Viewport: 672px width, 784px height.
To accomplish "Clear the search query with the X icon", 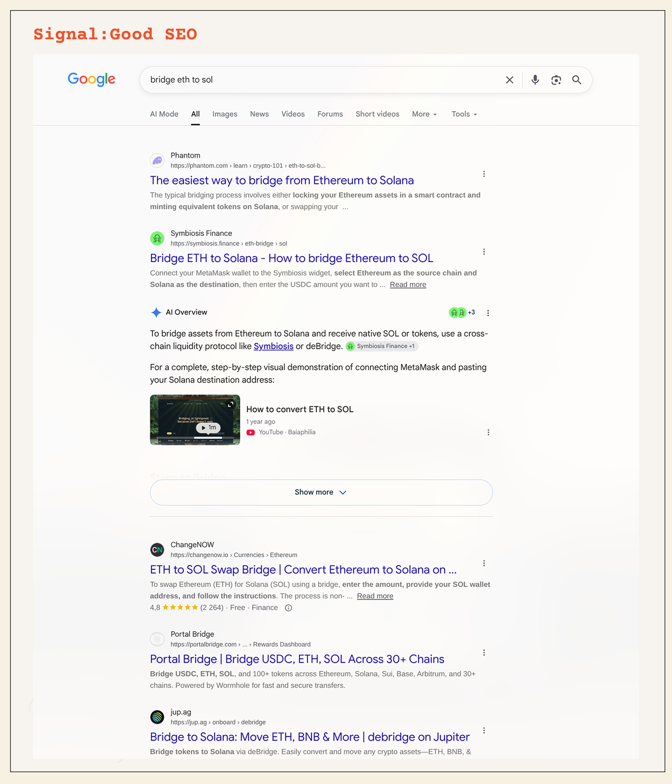I will point(510,80).
